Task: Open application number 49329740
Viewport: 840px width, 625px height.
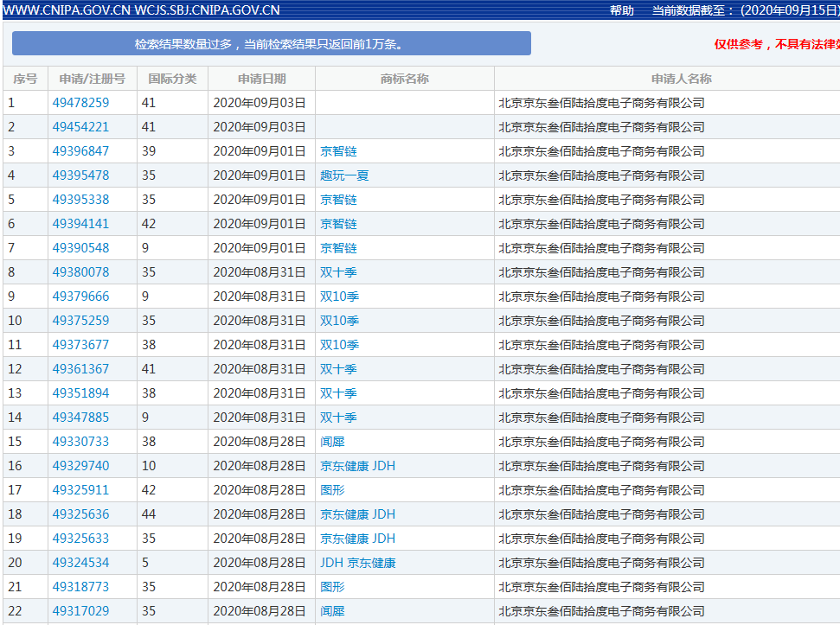Action: [81, 466]
